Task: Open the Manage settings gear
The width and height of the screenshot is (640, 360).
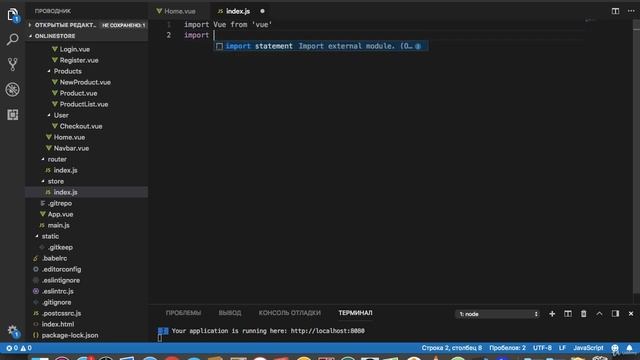Action: pyautogui.click(x=13, y=331)
